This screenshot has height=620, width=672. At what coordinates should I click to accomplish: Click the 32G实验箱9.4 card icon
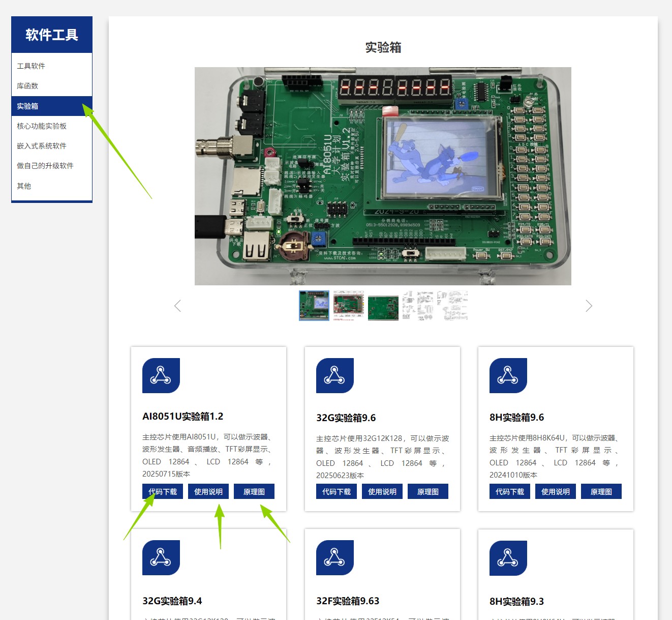coord(161,558)
